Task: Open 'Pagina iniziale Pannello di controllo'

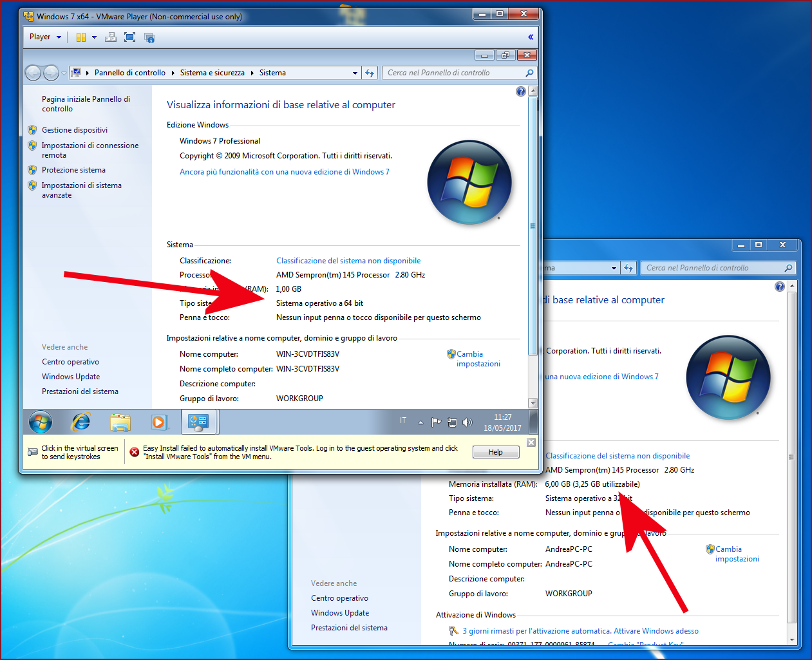Action: click(x=86, y=104)
